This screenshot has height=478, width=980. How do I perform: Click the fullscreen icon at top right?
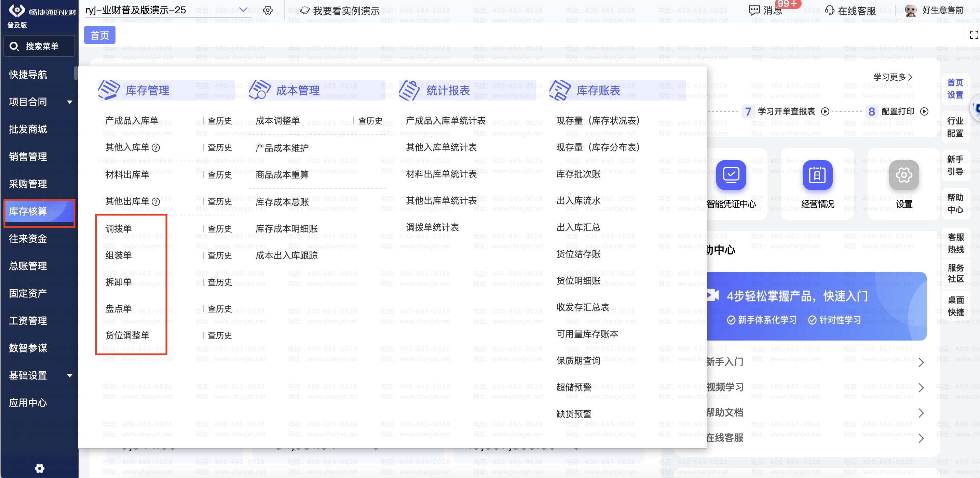point(974,35)
